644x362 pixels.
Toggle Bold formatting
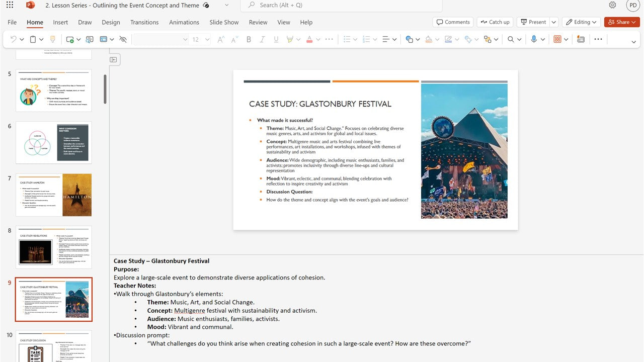[x=249, y=39]
